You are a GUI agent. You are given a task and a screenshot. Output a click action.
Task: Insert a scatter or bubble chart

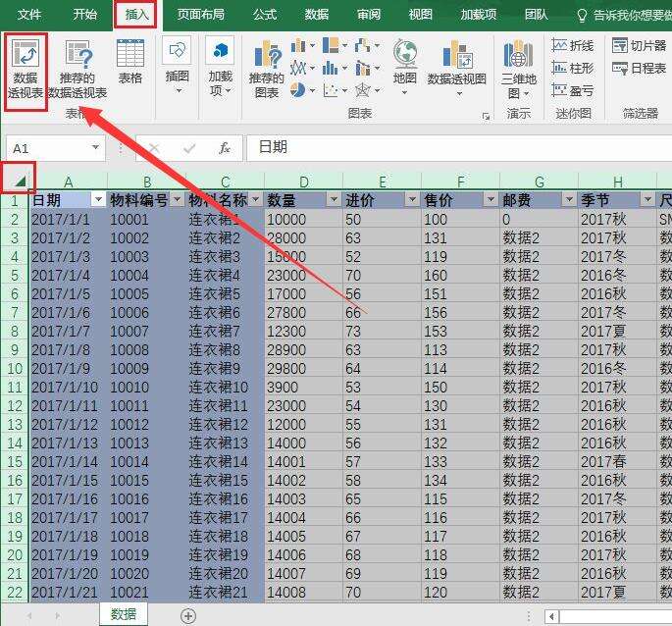(335, 90)
